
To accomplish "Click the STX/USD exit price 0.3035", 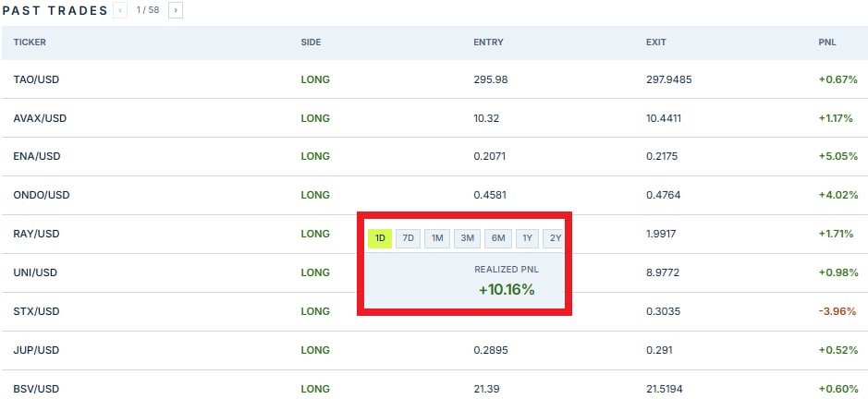I will [662, 311].
